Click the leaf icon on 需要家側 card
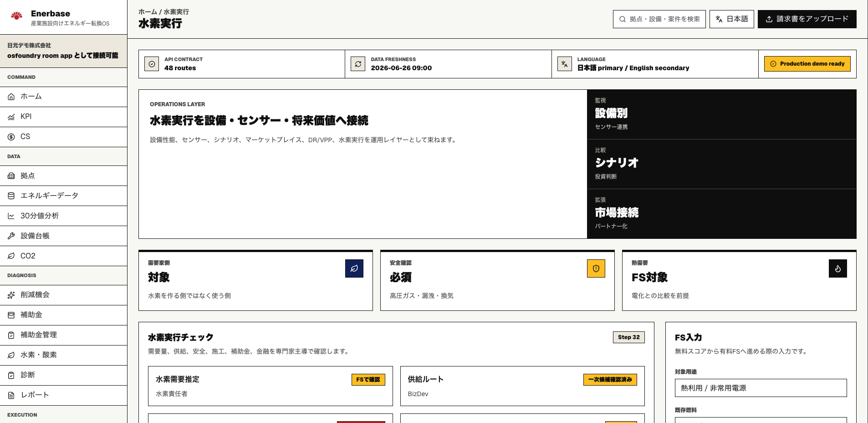Screen dimensions: 868x423 tap(354, 268)
